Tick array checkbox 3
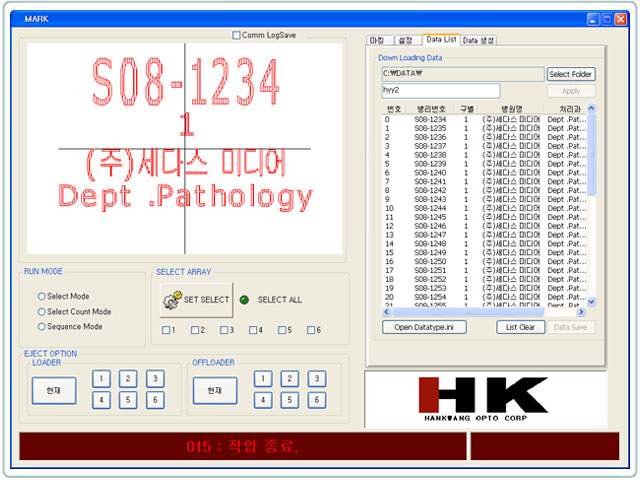The image size is (640, 480). pyautogui.click(x=224, y=330)
